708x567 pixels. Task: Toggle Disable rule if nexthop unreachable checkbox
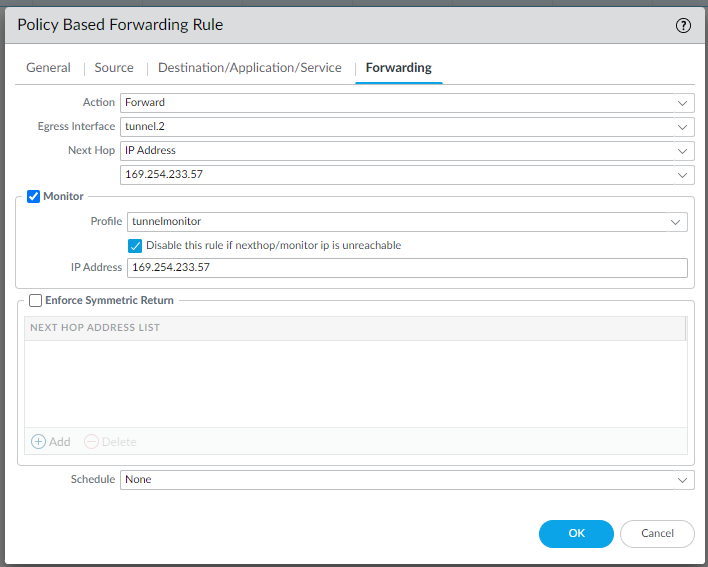(x=135, y=245)
